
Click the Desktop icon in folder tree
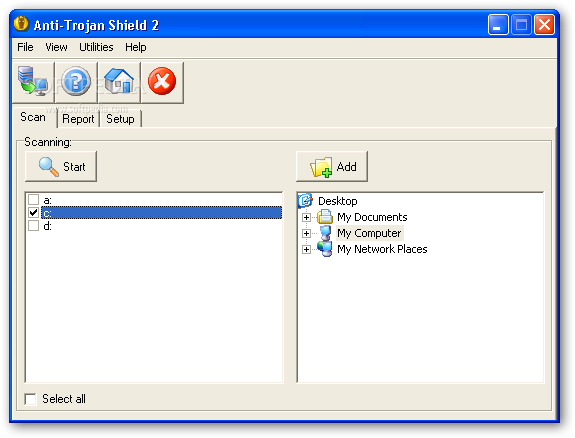305,201
